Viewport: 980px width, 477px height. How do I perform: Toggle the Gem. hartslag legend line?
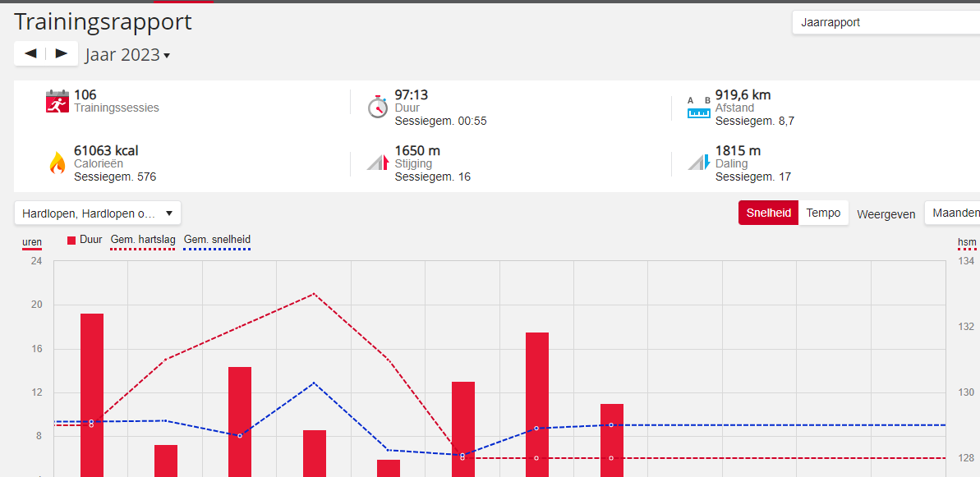pos(143,240)
